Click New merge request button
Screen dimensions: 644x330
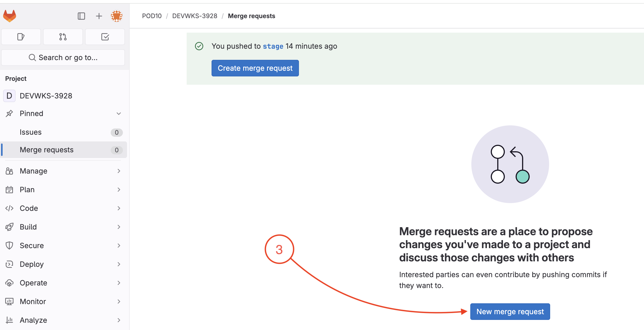pyautogui.click(x=510, y=312)
